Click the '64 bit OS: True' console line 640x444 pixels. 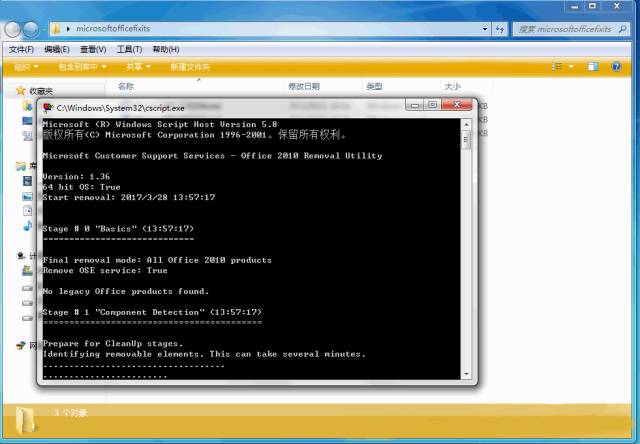82,187
